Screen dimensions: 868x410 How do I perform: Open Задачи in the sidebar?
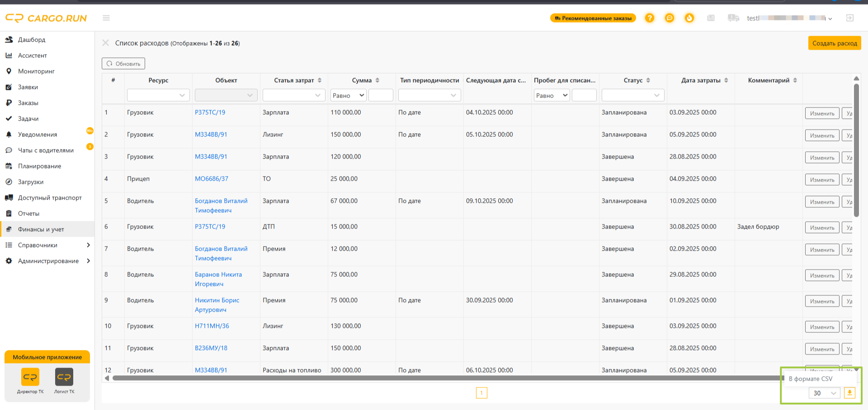(47, 119)
